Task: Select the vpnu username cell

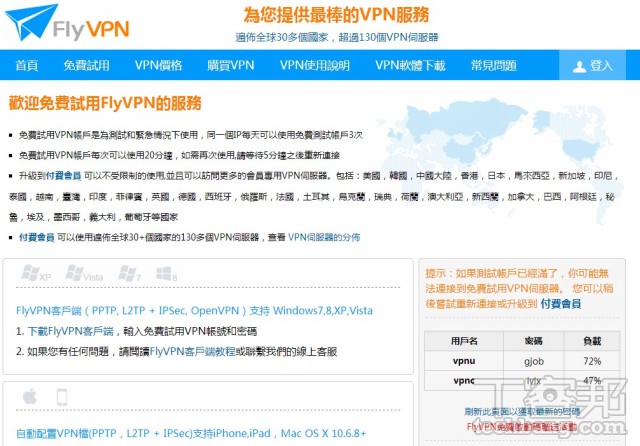Action: coord(464,361)
